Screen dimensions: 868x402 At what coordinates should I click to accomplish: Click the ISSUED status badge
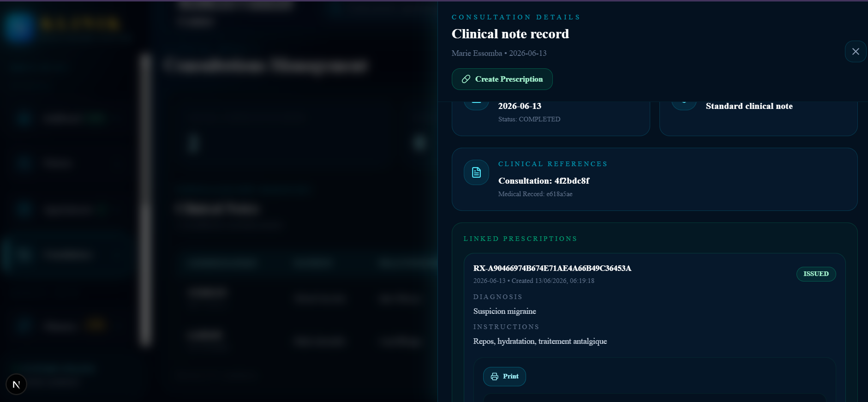(x=816, y=274)
